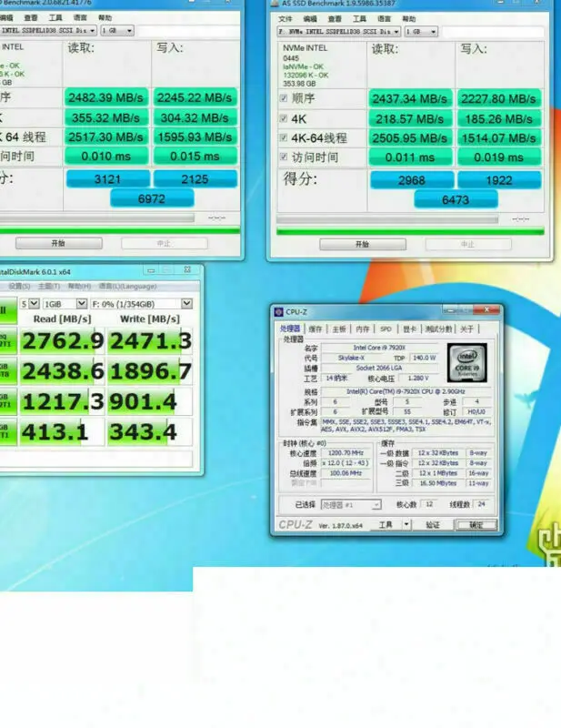Select the 处理器 tab in CPU-Z
561x728 pixels.
pyautogui.click(x=290, y=329)
